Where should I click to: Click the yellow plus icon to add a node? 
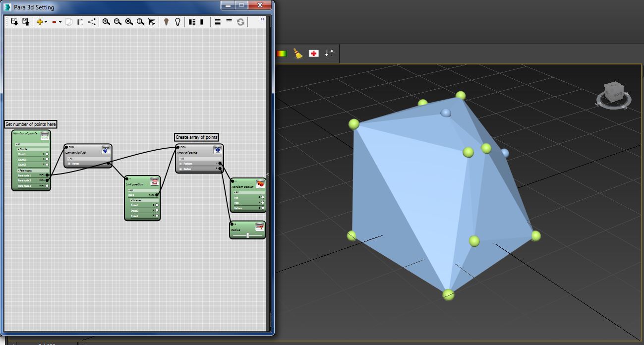click(40, 22)
